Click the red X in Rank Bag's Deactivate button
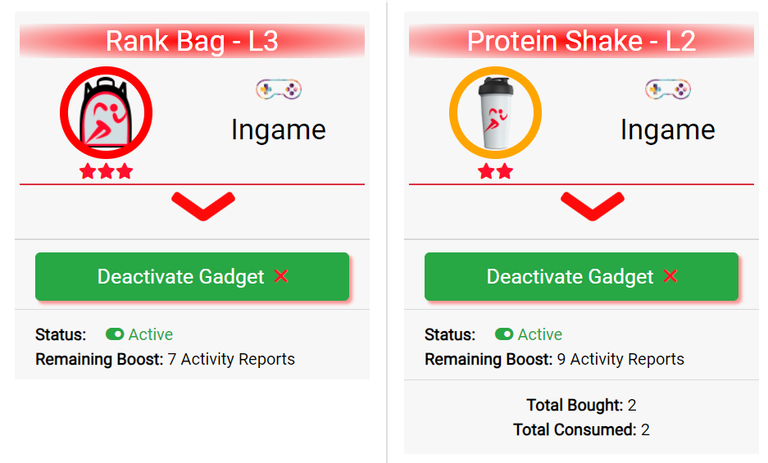768x463 pixels. click(281, 276)
